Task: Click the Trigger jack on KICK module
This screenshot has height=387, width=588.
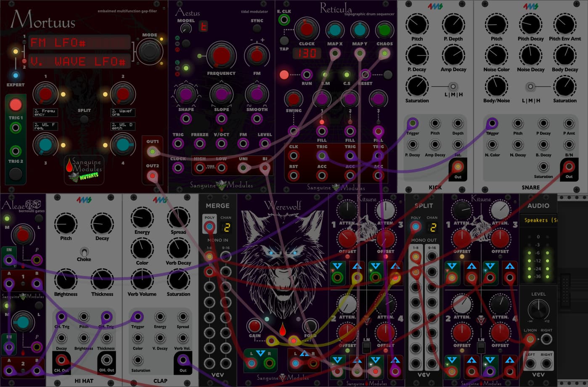Action: [x=413, y=124]
